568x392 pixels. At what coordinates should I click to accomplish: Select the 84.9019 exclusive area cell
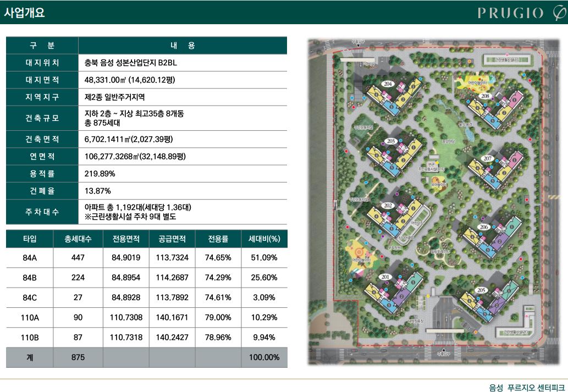coord(126,258)
